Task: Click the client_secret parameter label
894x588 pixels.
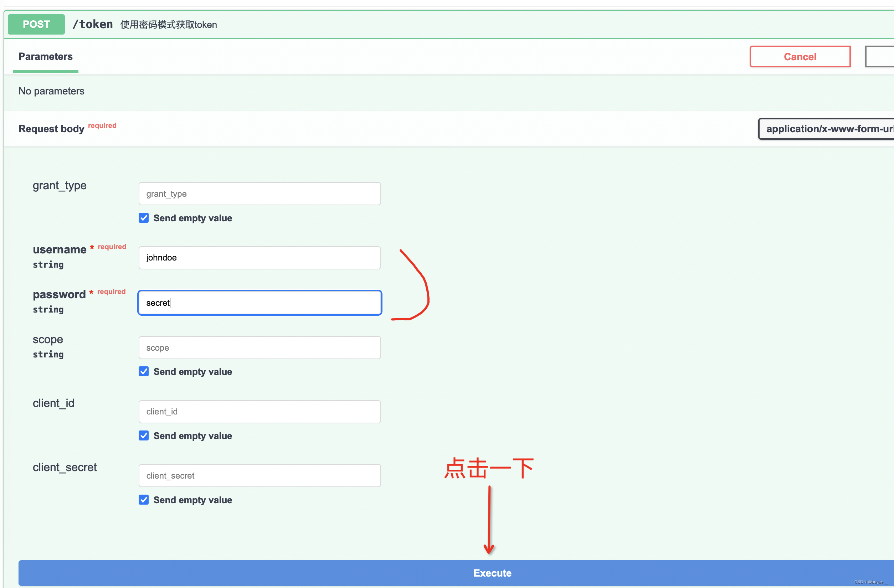Action: tap(65, 468)
